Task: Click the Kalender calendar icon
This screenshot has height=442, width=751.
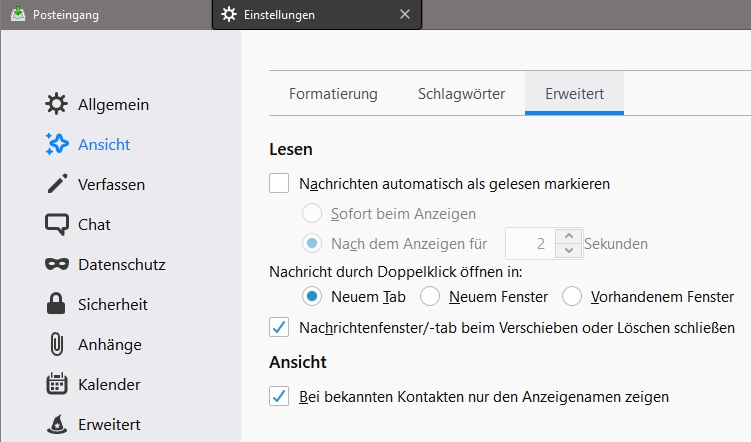Action: click(57, 384)
